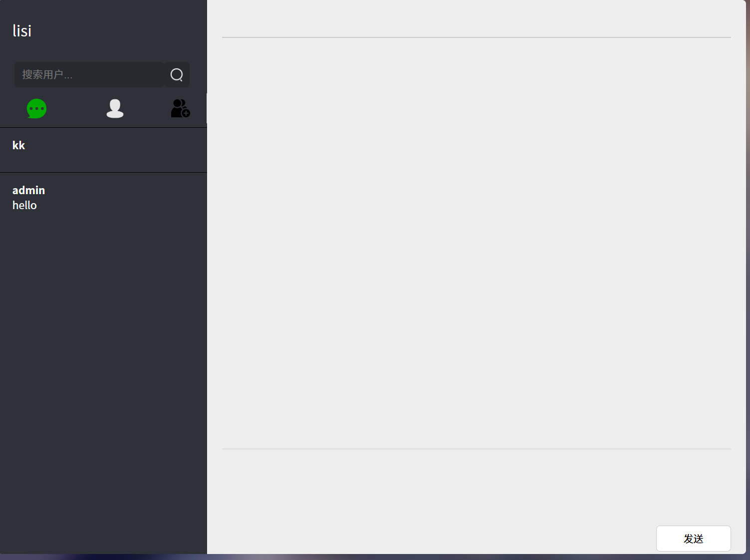Click the 发送 send button
750x560 pixels.
pos(693,539)
